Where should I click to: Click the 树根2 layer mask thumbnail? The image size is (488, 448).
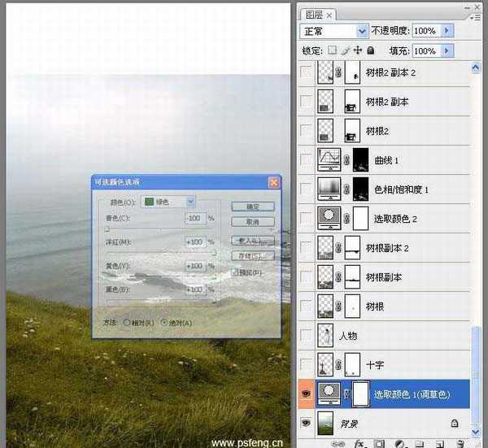tap(352, 131)
